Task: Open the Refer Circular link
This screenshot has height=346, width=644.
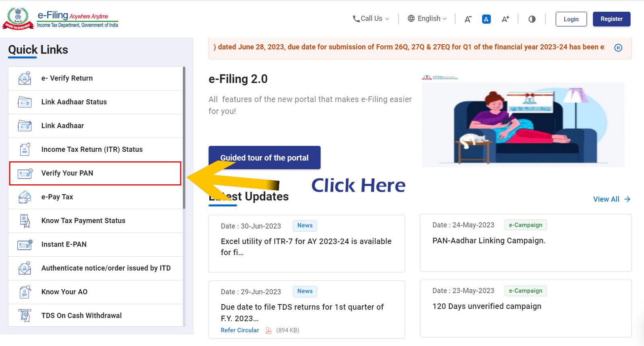Action: click(x=240, y=330)
